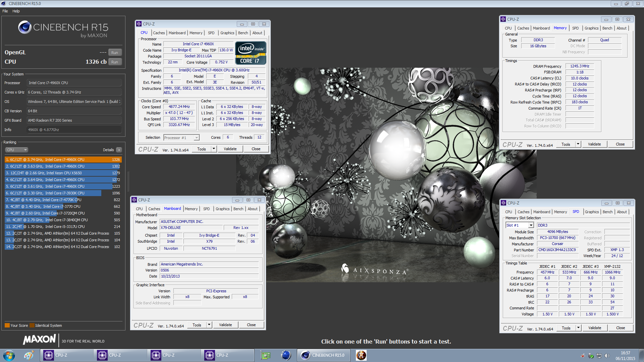The height and width of the screenshot is (362, 644).
Task: Open the CPU ranking type dropdown
Action: click(16, 150)
